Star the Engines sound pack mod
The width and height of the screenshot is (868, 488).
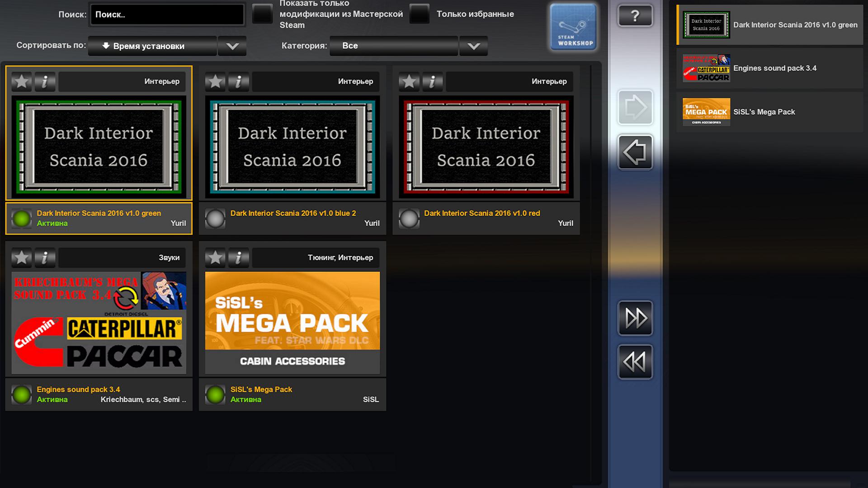(x=21, y=258)
